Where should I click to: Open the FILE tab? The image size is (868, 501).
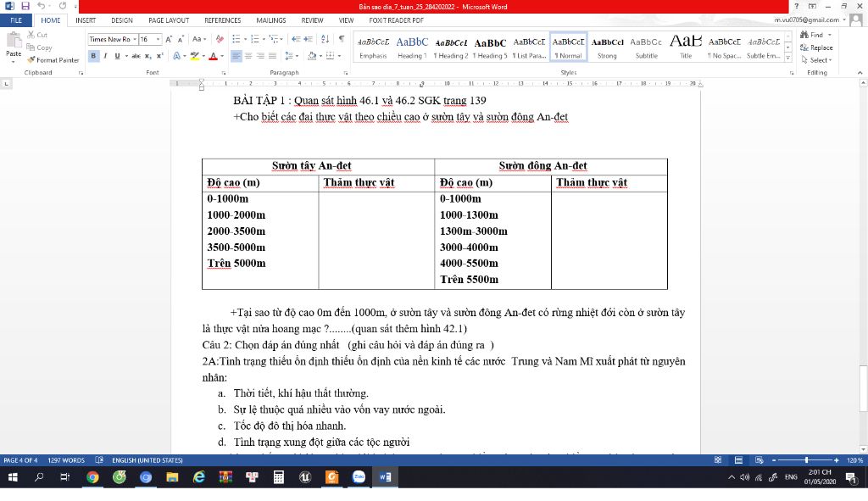pos(16,20)
